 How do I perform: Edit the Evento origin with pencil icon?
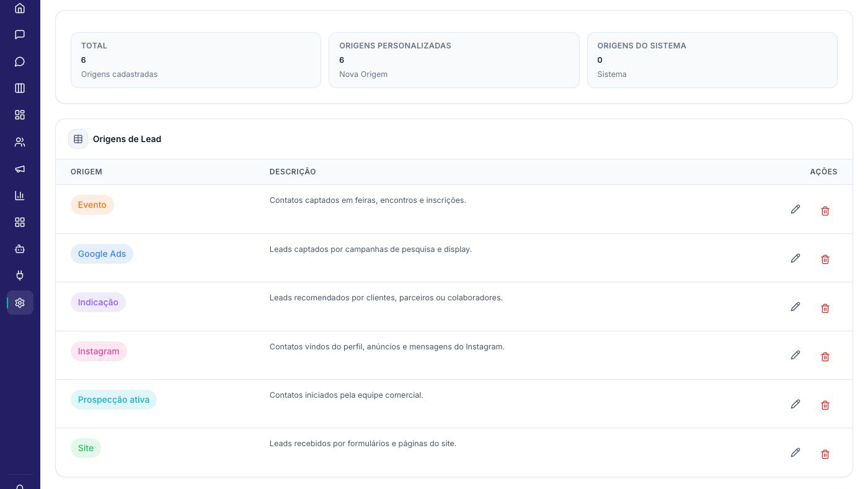(x=795, y=209)
